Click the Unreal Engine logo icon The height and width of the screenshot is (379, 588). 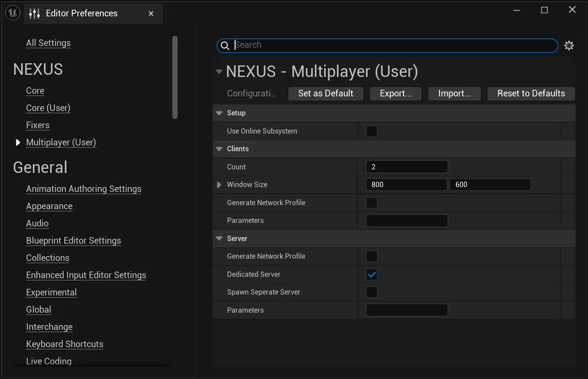pyautogui.click(x=12, y=12)
